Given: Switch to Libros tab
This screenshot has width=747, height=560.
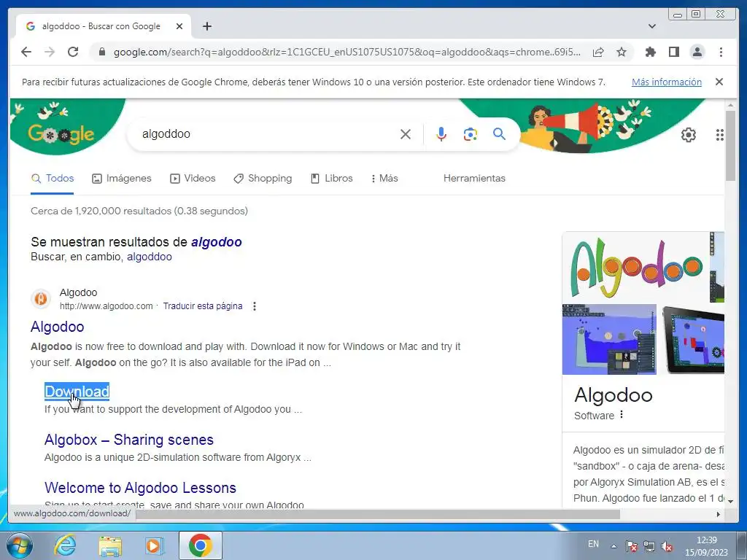Looking at the screenshot, I should click(x=332, y=178).
